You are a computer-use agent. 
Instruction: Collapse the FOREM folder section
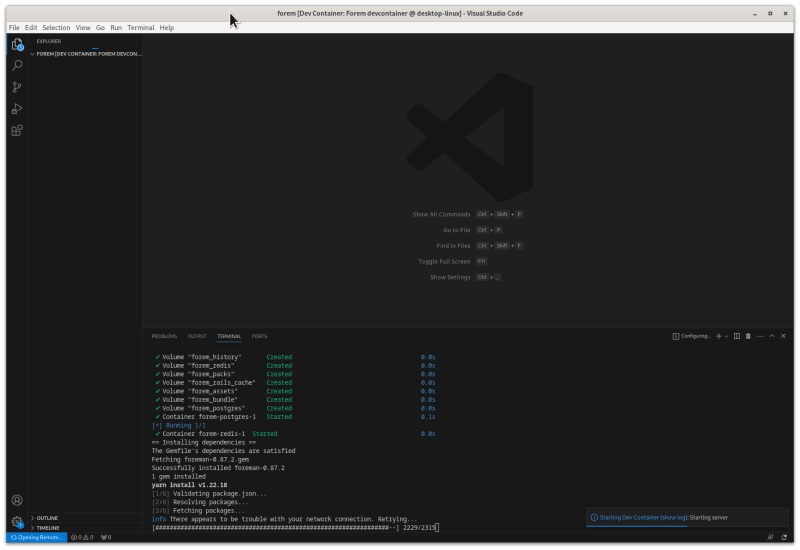[x=85, y=54]
